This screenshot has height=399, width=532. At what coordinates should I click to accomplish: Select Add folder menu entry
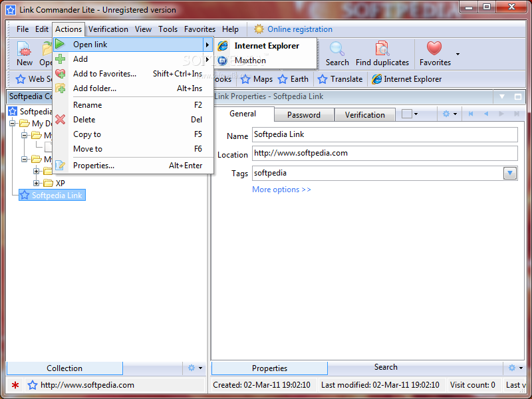(133, 88)
